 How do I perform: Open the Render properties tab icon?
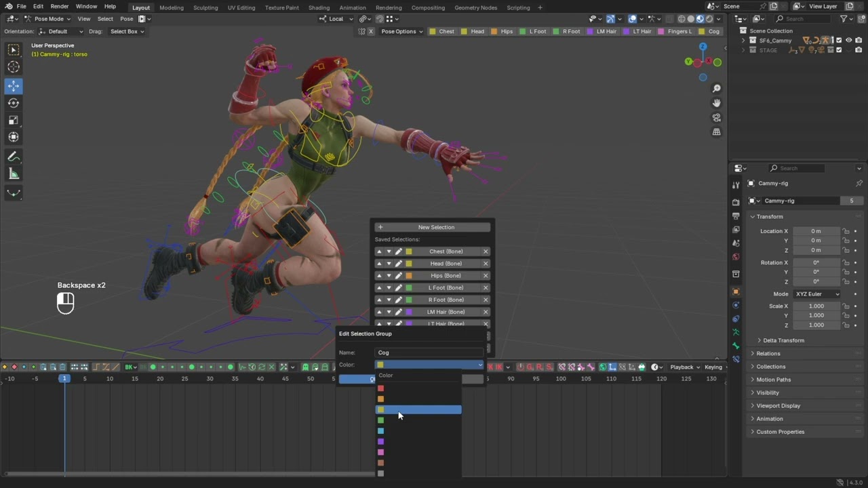[x=736, y=202]
